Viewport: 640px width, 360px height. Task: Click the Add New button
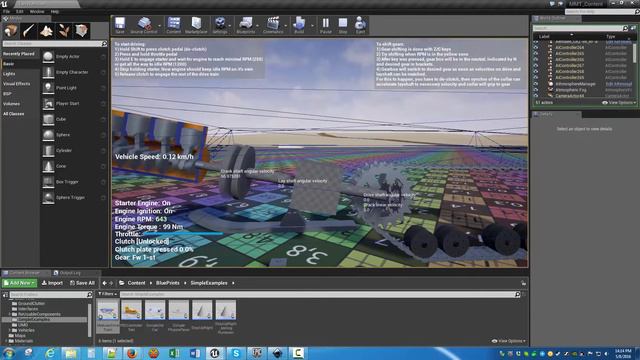coord(20,283)
